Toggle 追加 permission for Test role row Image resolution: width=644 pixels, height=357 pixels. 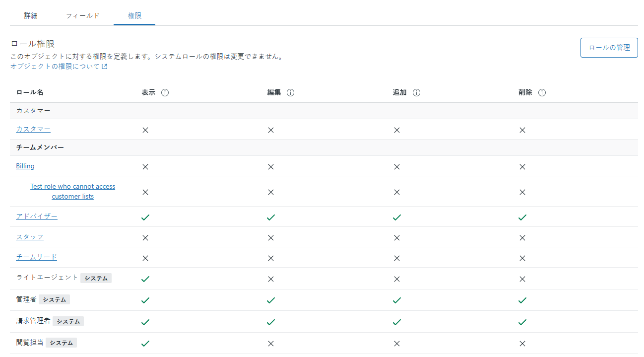tap(396, 192)
